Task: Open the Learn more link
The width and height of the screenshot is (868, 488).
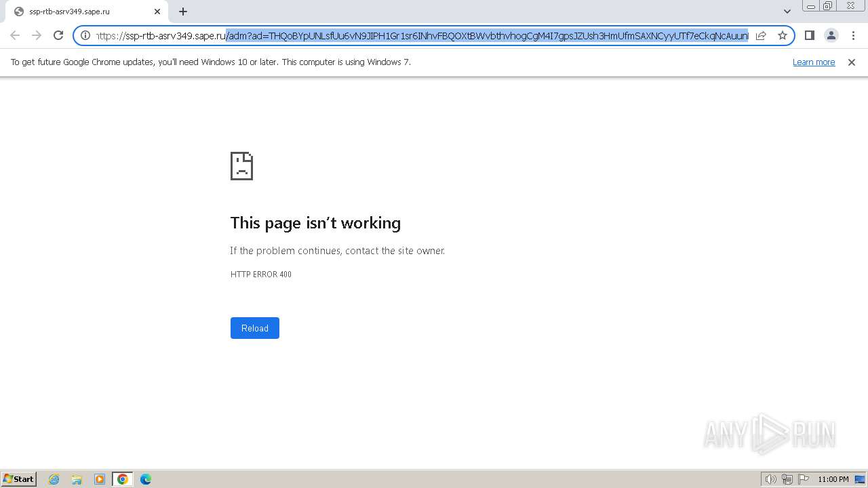Action: (x=814, y=62)
